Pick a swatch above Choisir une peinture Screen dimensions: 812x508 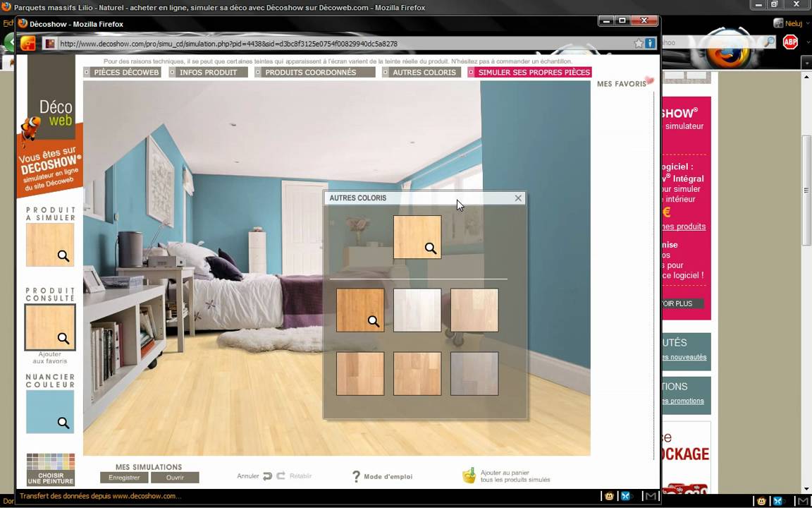pos(49,460)
